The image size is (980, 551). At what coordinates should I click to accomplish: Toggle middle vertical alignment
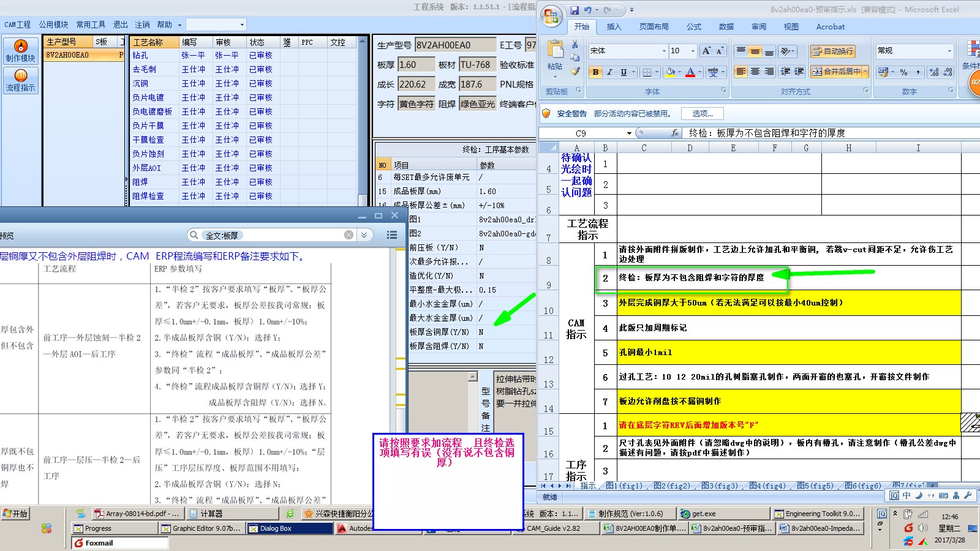click(x=755, y=51)
